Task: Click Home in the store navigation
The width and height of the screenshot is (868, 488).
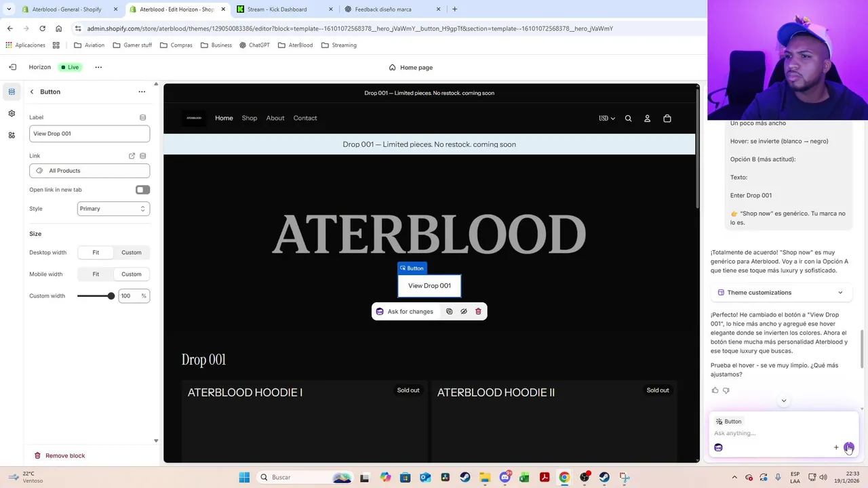Action: [x=224, y=118]
